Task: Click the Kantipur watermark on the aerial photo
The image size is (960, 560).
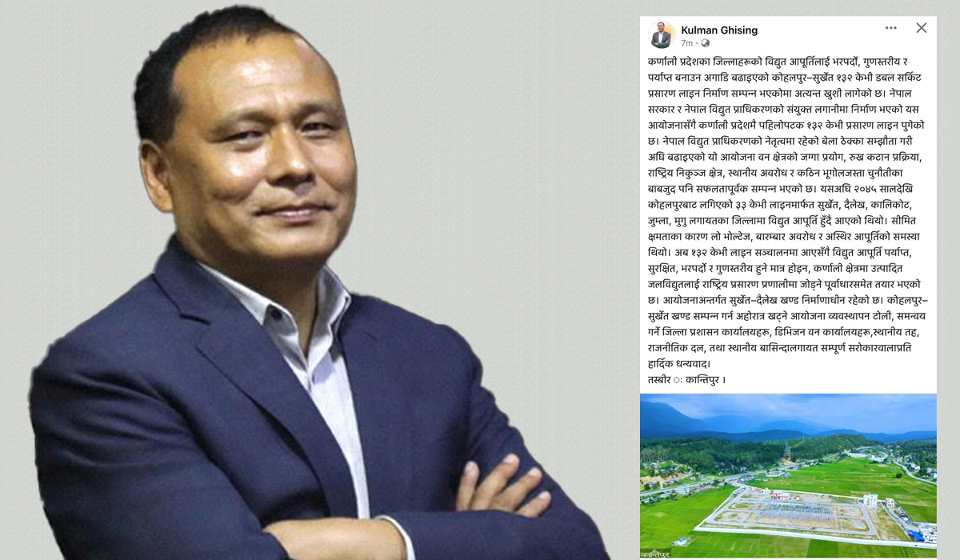Action: 654,554
